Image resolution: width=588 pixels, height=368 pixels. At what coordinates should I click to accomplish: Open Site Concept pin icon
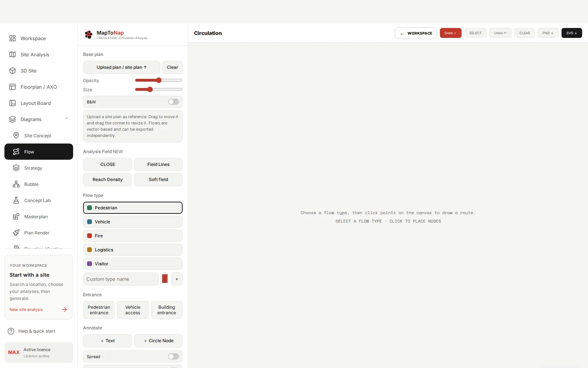click(16, 135)
